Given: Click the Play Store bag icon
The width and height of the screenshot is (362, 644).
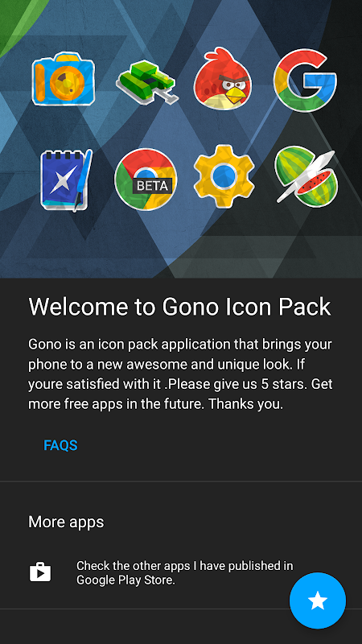Looking at the screenshot, I should coord(40,572).
